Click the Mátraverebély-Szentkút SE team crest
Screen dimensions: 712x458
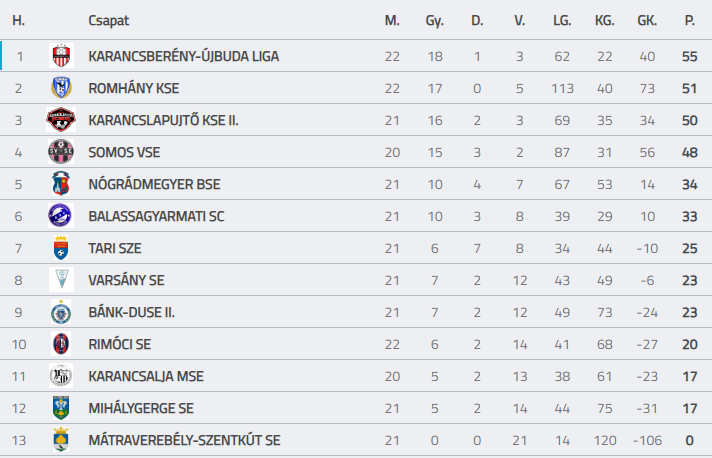tap(61, 440)
